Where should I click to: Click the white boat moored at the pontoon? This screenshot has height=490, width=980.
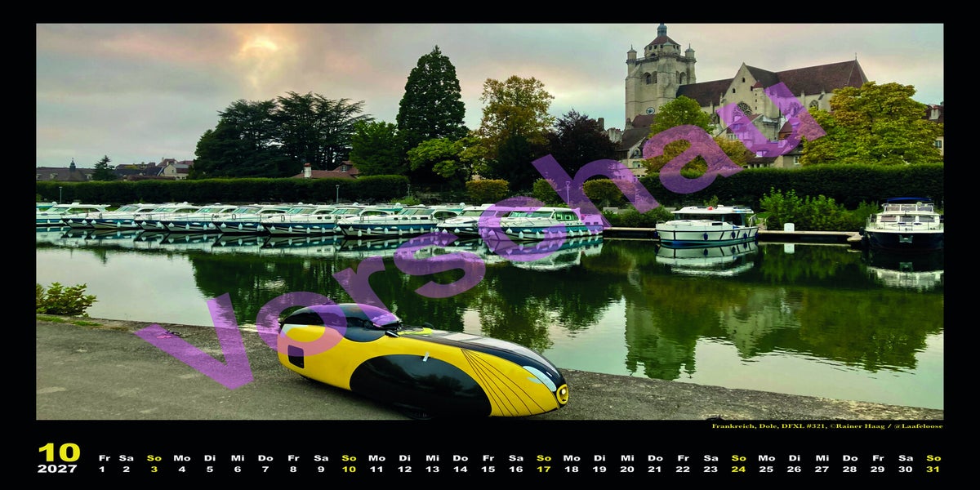(706, 225)
